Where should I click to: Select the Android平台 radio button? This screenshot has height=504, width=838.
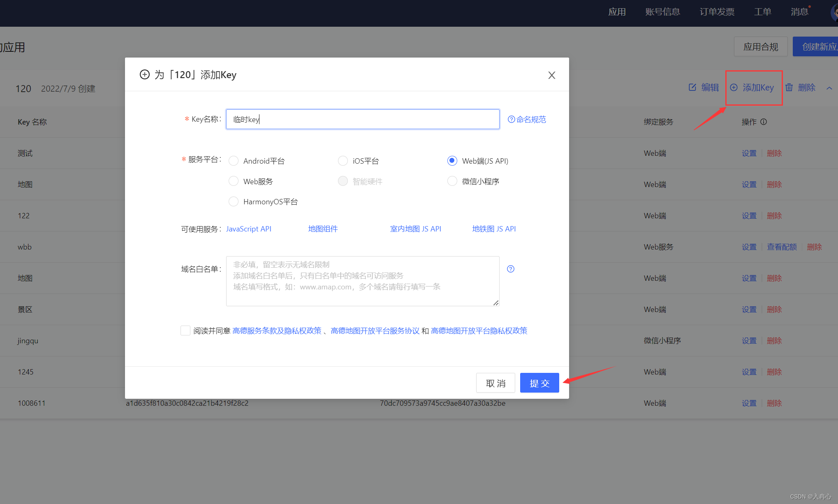pyautogui.click(x=234, y=161)
